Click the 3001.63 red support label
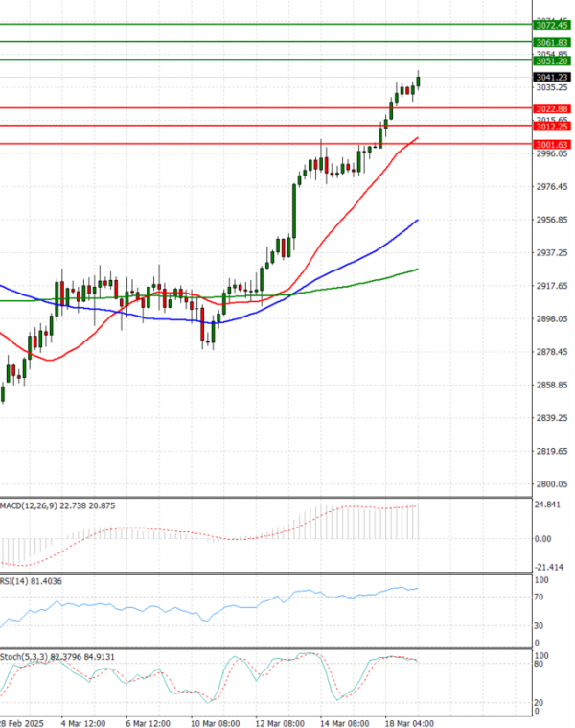The width and height of the screenshot is (575, 728). click(x=553, y=144)
